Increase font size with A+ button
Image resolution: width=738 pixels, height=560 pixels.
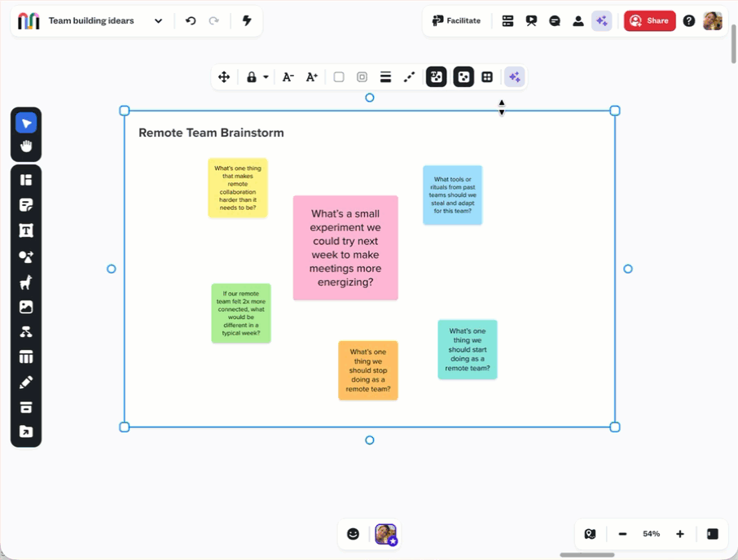coord(312,77)
